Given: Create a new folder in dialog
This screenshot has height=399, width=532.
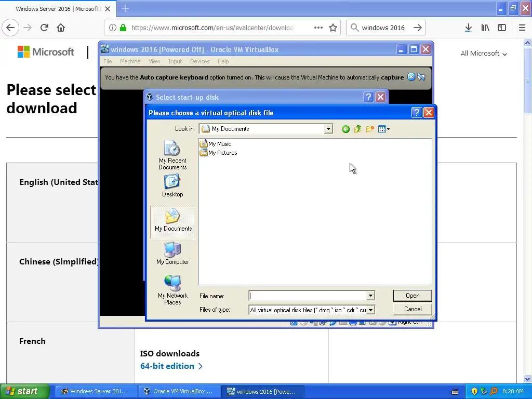Looking at the screenshot, I should tap(370, 129).
